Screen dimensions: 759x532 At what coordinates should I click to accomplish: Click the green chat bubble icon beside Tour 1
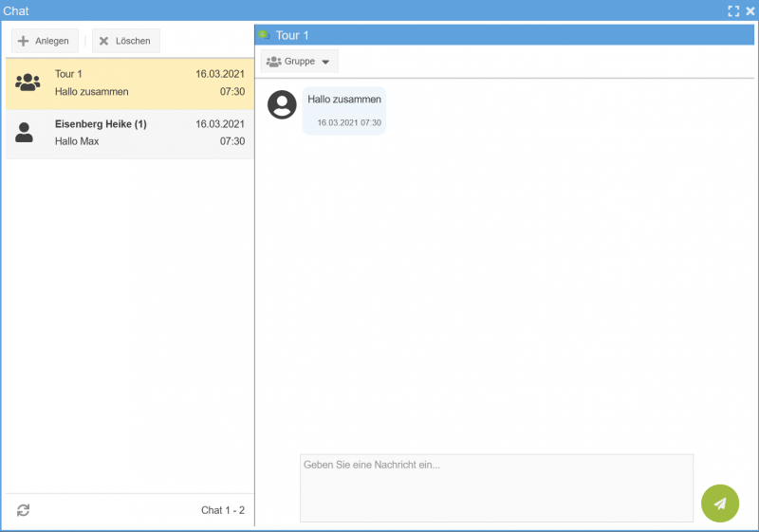(x=264, y=35)
